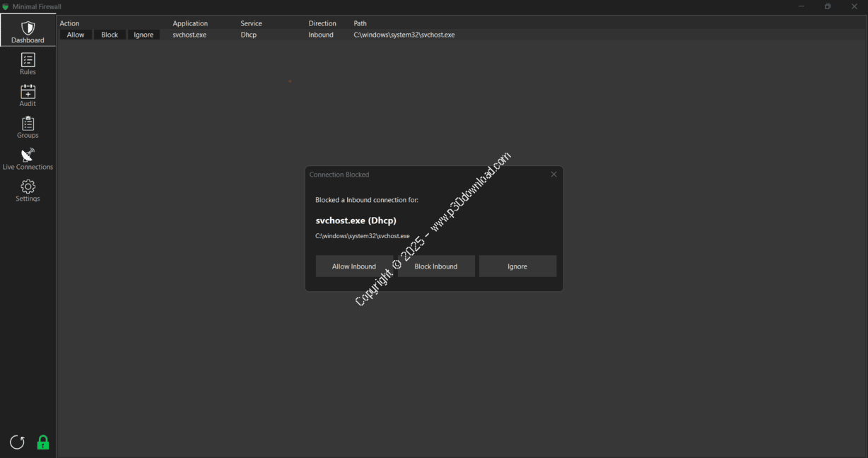Image resolution: width=868 pixels, height=458 pixels.
Task: Open the Groups section
Action: [x=28, y=127]
